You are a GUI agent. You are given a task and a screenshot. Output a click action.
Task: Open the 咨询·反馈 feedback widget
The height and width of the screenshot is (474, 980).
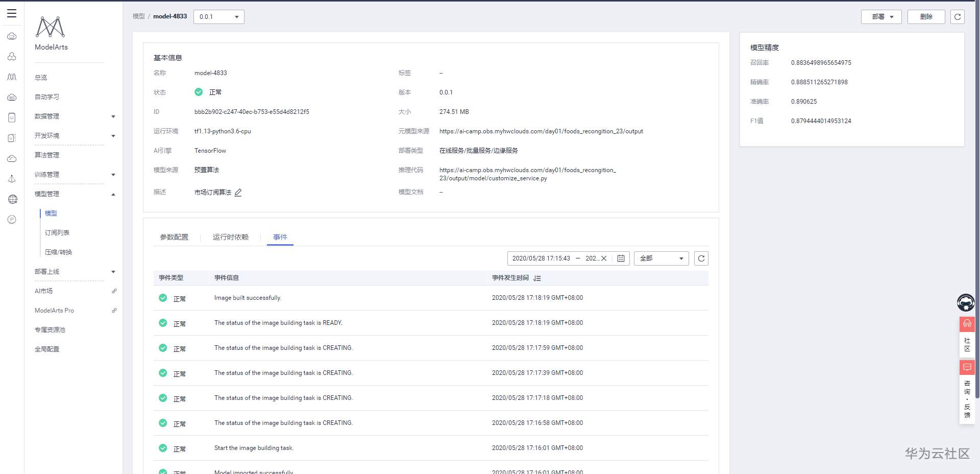pyautogui.click(x=967, y=391)
